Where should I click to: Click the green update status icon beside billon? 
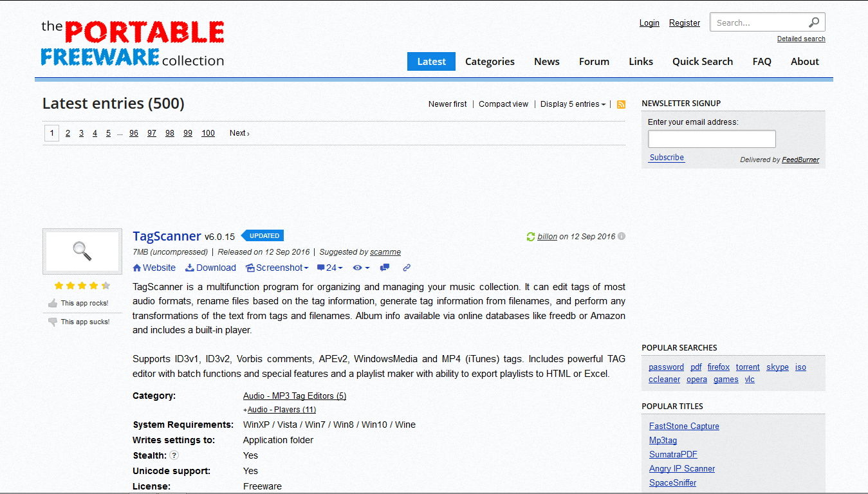click(x=530, y=236)
